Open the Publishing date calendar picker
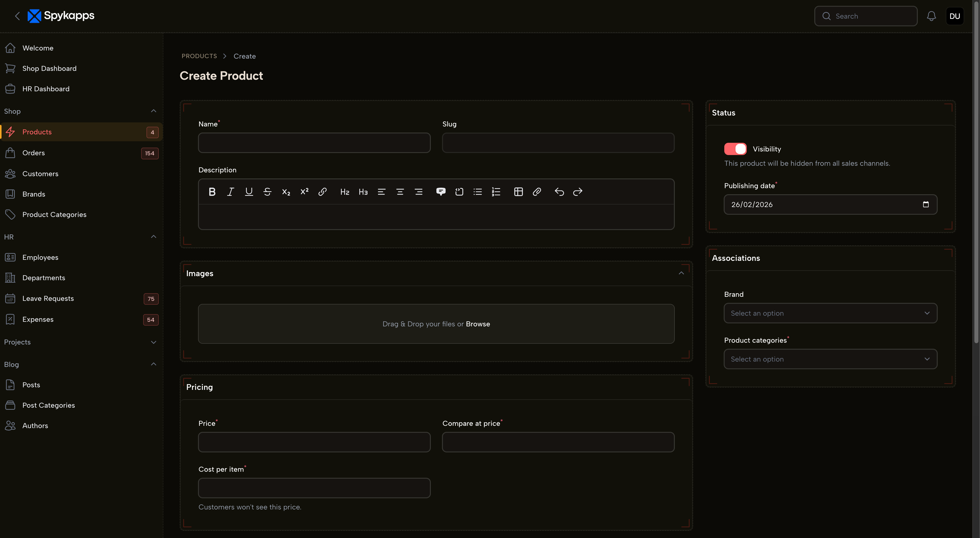 [x=926, y=204]
